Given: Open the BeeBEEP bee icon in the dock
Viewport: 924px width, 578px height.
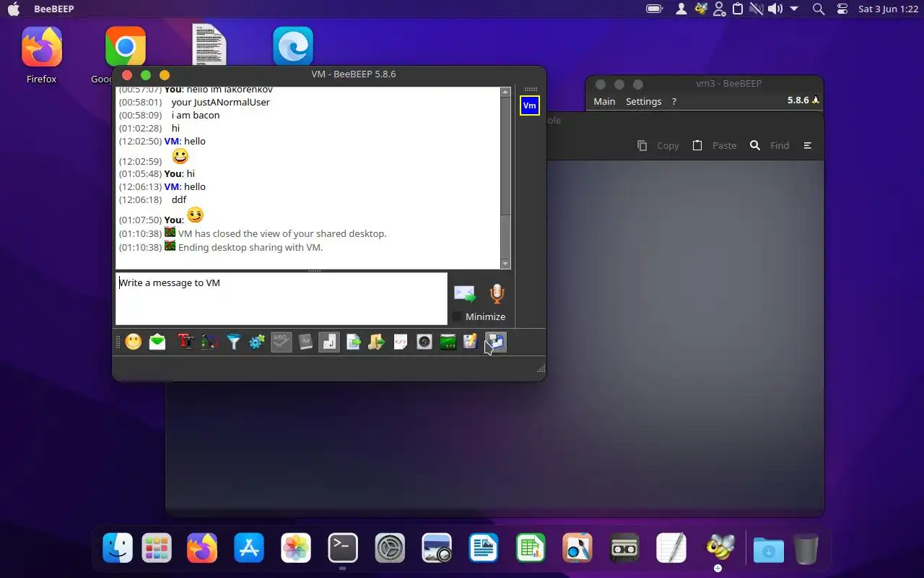Looking at the screenshot, I should click(719, 548).
